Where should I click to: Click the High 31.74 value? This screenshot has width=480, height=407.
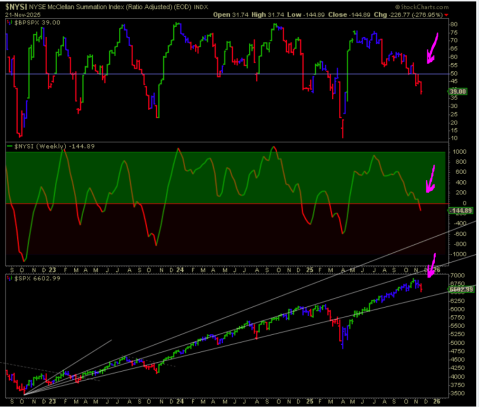[268, 15]
